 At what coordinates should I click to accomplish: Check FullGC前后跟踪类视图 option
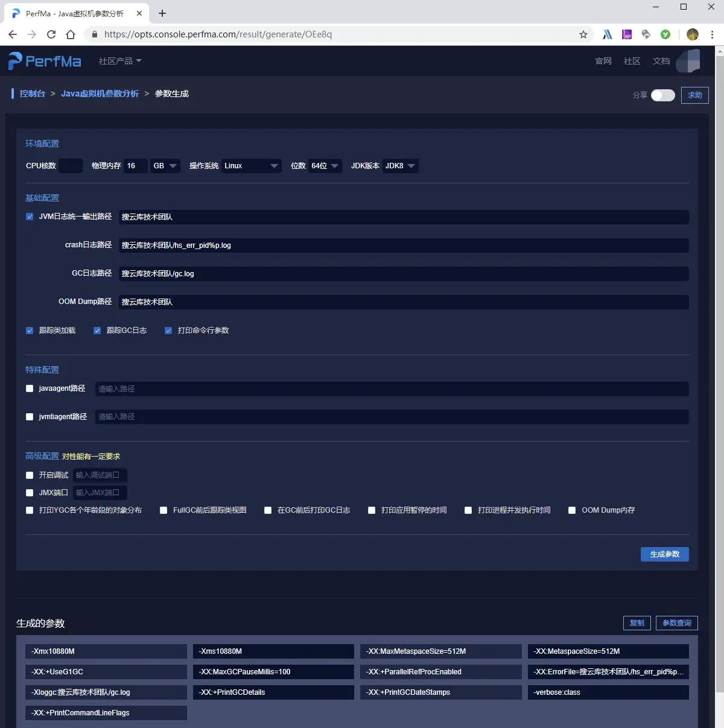(x=164, y=510)
